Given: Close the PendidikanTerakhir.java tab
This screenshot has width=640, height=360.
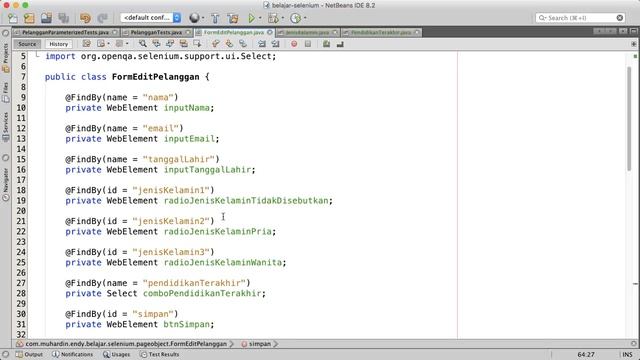Looking at the screenshot, I should [x=417, y=32].
